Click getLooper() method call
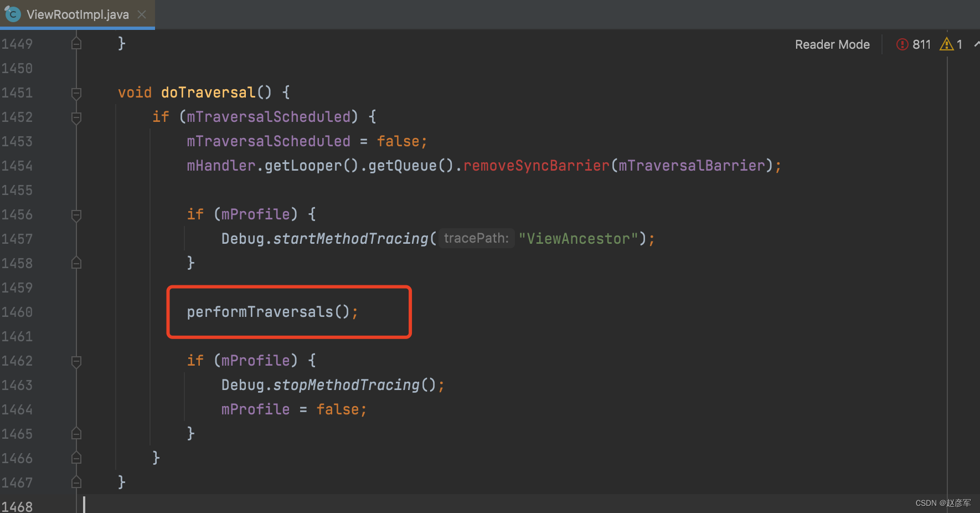 312,166
